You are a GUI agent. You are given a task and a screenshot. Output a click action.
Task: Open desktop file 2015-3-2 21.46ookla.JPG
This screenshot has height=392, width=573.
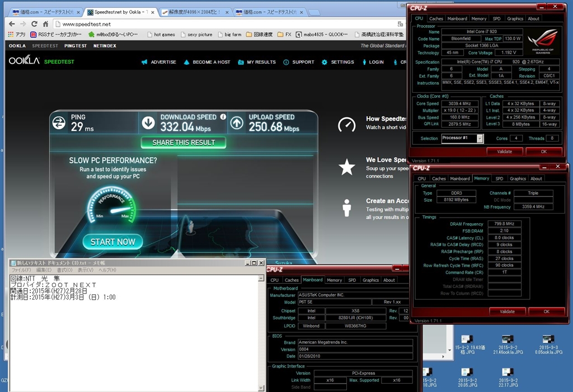click(507, 344)
